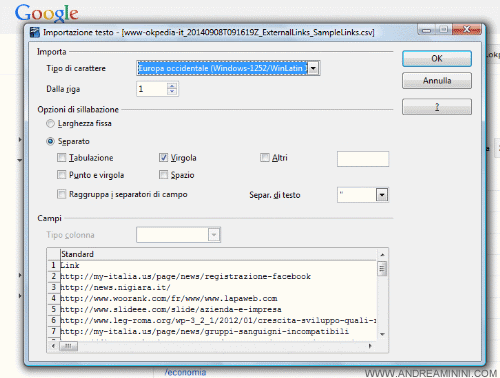
Task: Click the preview horizontal scroll left arrow
Action: point(53,346)
